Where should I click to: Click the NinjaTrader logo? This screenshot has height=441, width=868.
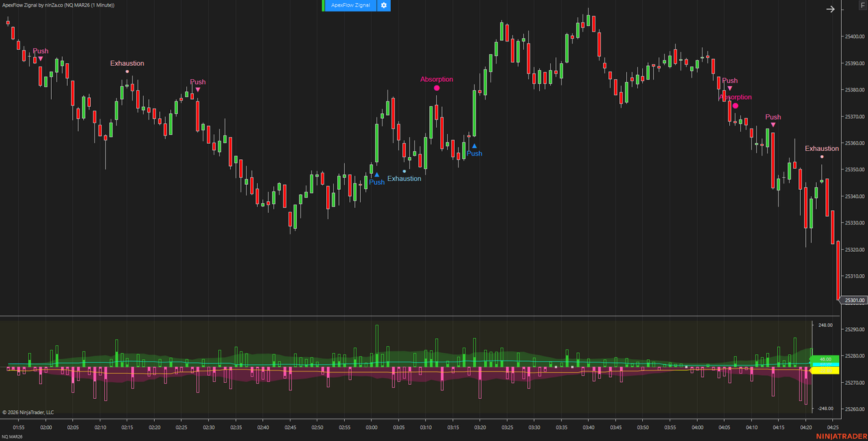tap(841, 436)
